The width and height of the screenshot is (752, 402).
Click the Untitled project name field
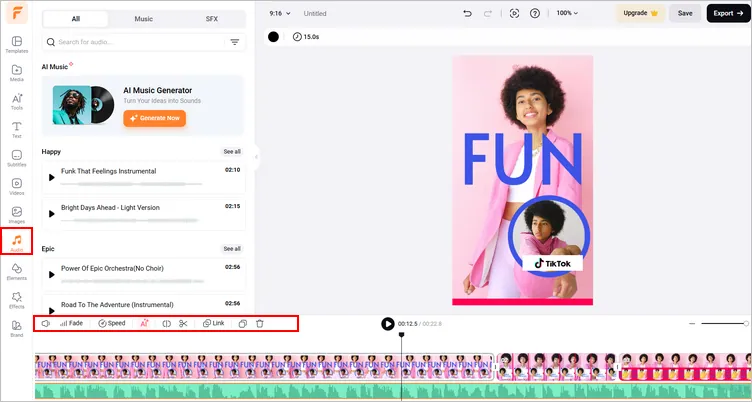coord(315,13)
